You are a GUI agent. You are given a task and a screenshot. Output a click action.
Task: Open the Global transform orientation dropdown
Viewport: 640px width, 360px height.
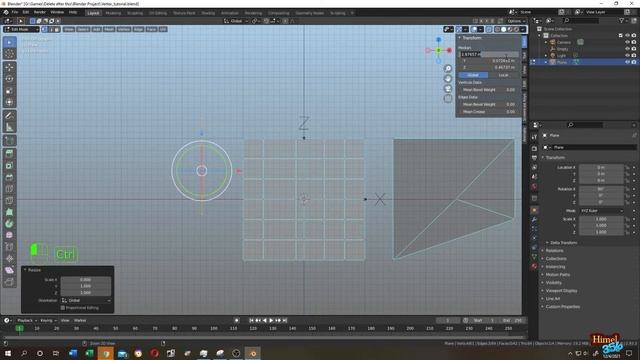click(236, 21)
